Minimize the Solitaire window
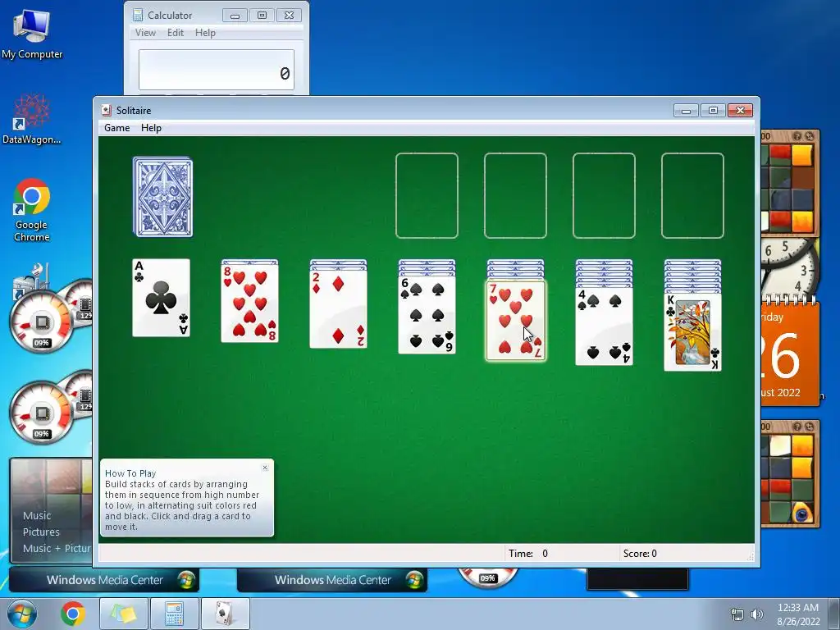The image size is (840, 630). click(x=686, y=111)
